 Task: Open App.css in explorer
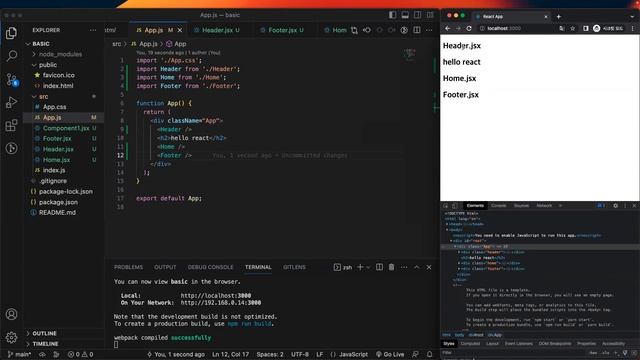[54, 107]
